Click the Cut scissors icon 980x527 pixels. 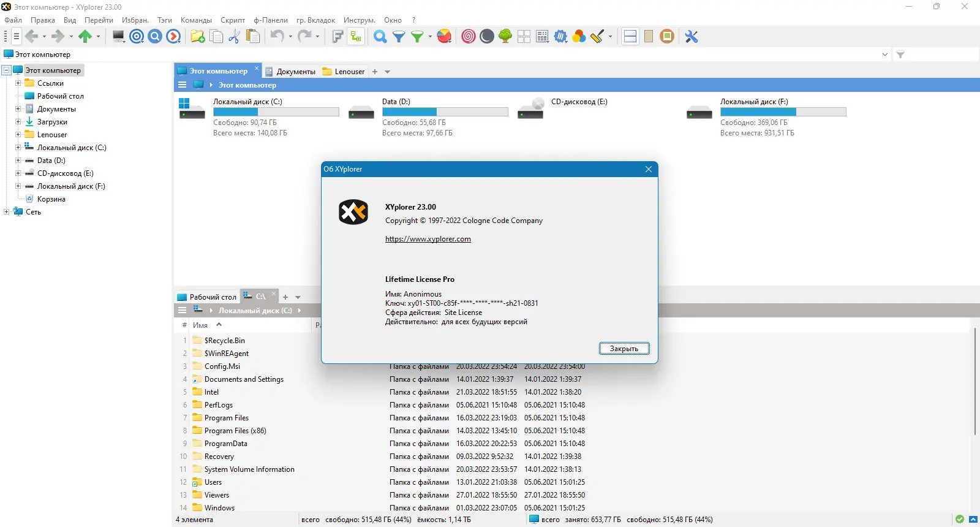tap(234, 37)
